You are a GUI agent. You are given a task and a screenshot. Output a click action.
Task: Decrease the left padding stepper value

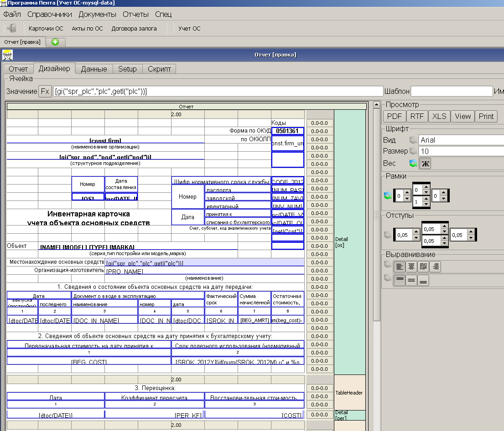coord(416,237)
